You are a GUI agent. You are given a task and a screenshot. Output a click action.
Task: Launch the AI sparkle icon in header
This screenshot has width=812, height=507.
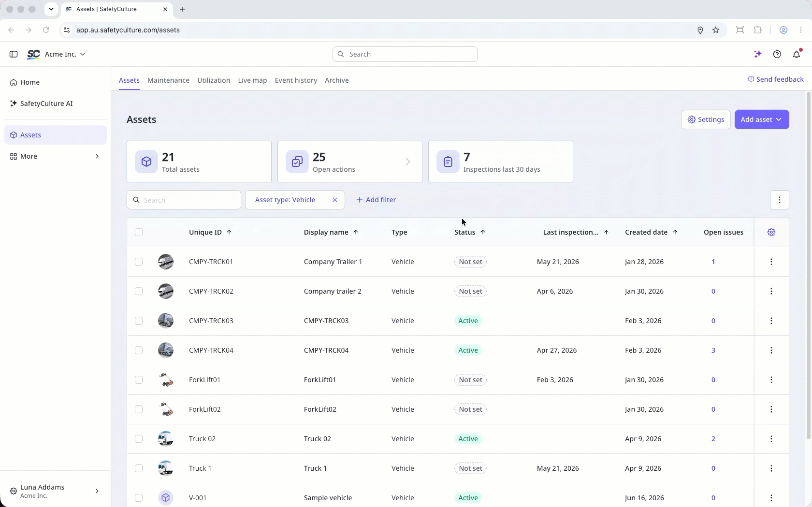758,54
